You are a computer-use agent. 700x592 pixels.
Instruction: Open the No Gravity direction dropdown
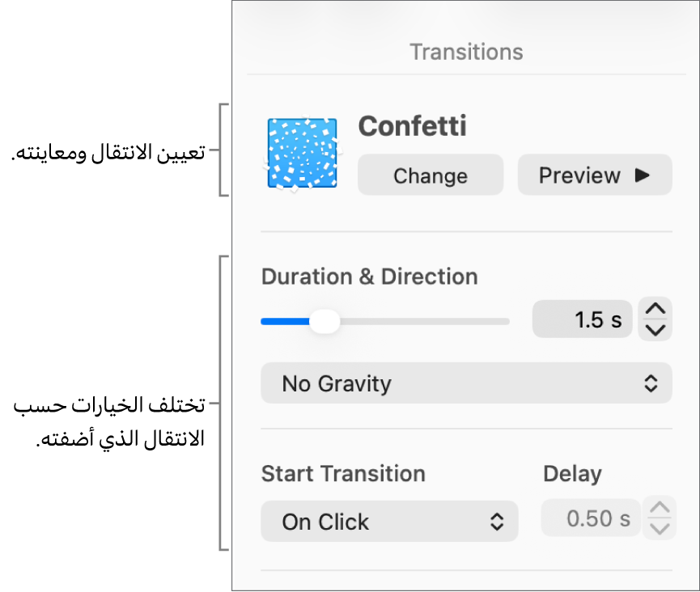[466, 383]
